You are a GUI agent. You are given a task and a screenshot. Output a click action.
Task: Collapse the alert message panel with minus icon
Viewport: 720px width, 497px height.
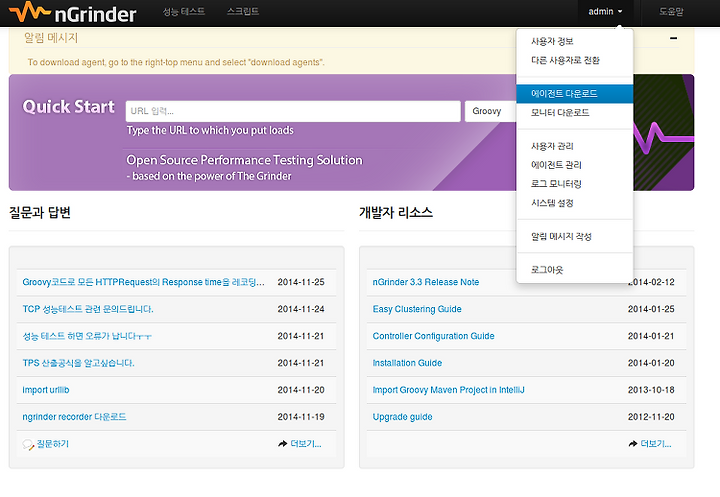(x=673, y=38)
